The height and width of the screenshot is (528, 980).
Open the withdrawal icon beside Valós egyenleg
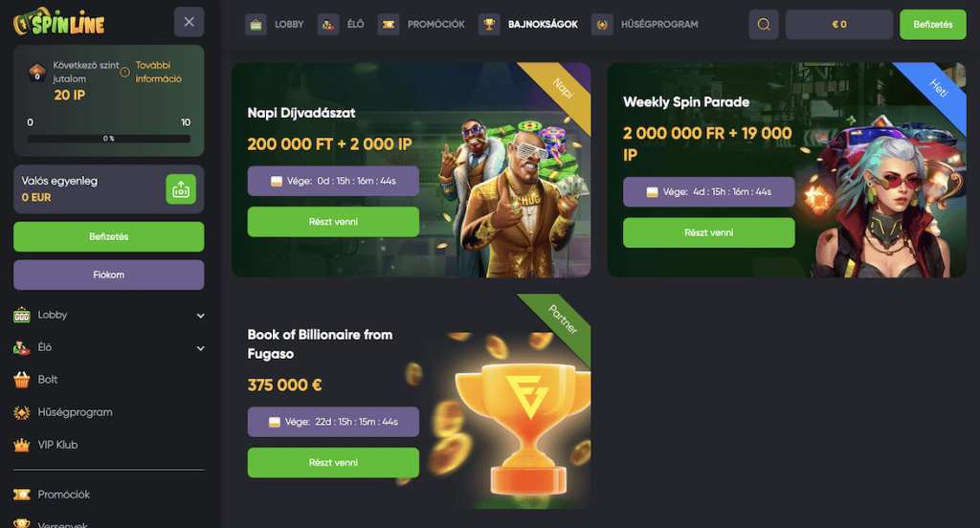pos(181,189)
